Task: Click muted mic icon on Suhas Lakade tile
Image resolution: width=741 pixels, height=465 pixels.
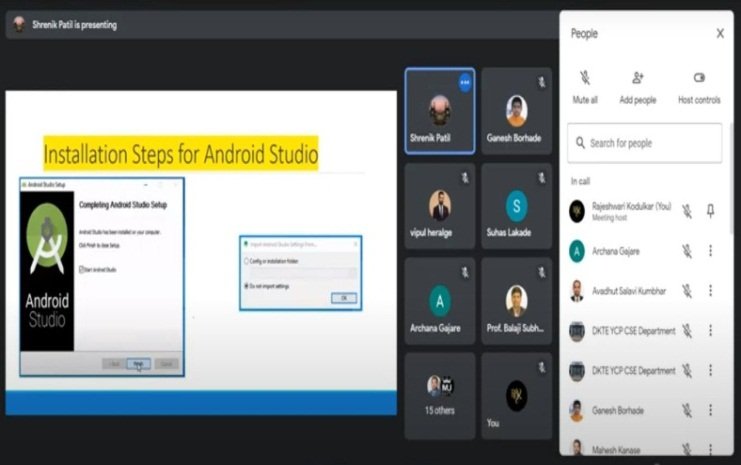Action: (x=541, y=177)
